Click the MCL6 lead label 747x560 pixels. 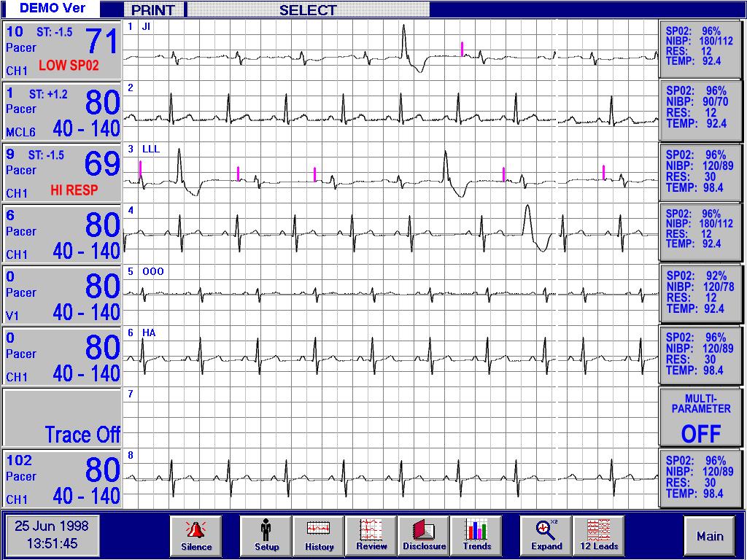tap(20, 132)
